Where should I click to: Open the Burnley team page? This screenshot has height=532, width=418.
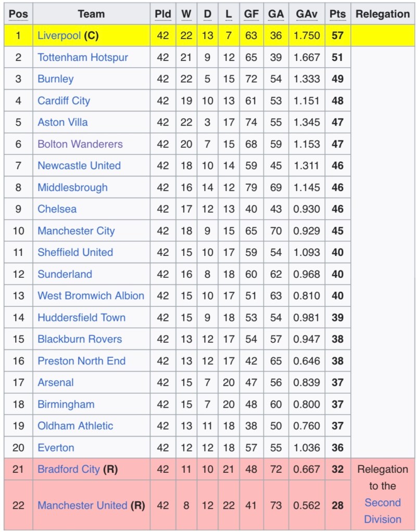point(55,79)
